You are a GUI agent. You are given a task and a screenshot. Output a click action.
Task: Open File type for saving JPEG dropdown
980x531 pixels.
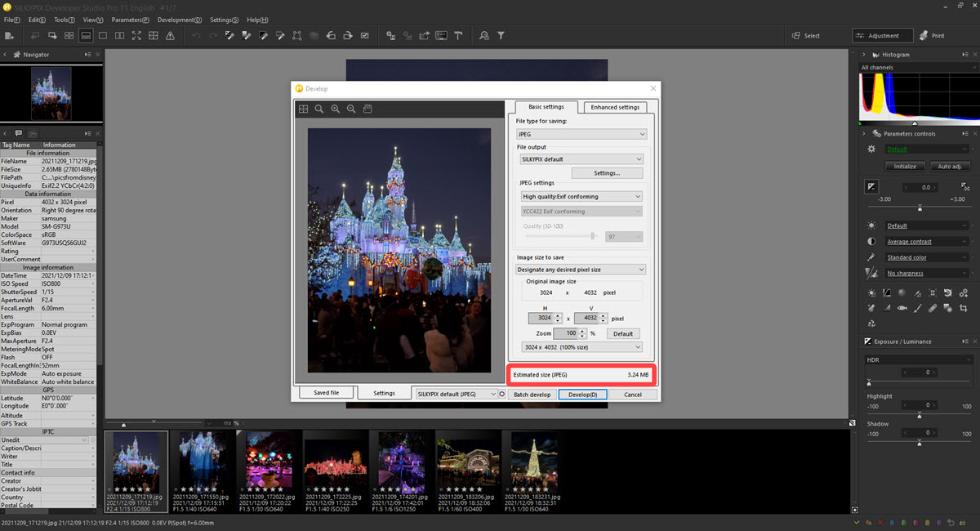pos(581,134)
